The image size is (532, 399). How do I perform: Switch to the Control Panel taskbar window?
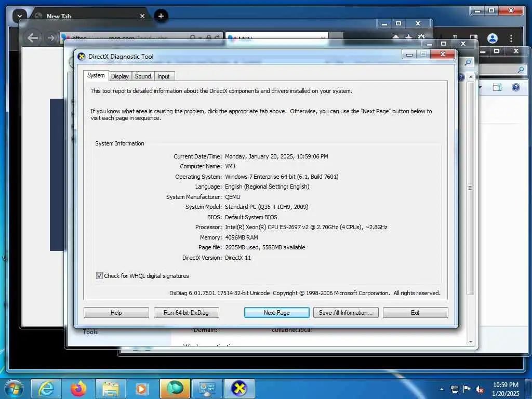pyautogui.click(x=207, y=389)
